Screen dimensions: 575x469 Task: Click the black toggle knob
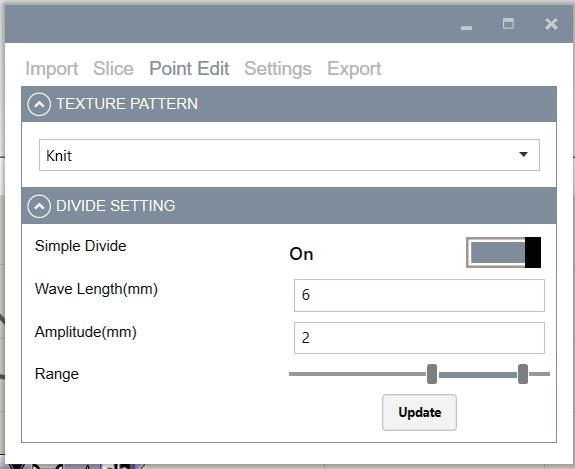533,252
